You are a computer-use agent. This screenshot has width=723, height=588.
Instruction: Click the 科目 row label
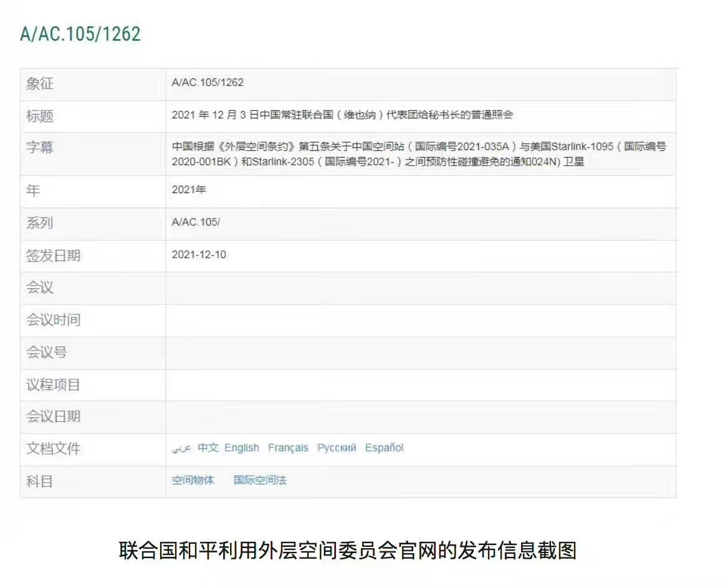39,481
